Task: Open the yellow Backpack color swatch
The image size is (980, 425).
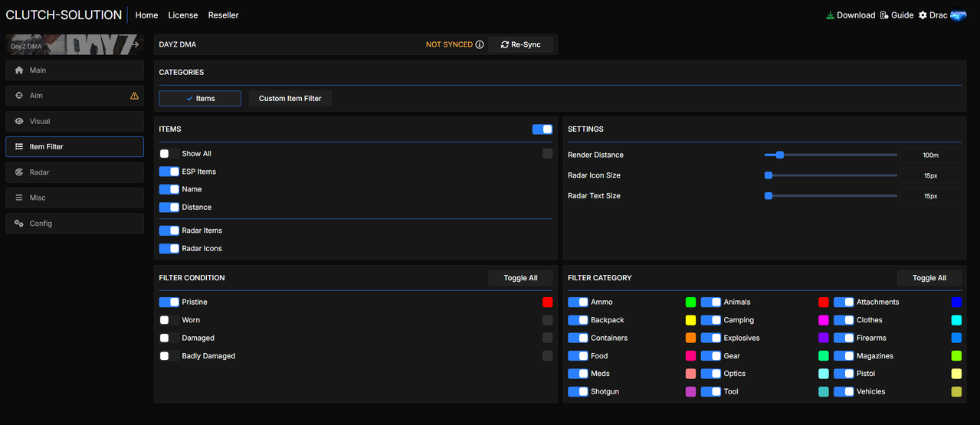Action: 690,320
